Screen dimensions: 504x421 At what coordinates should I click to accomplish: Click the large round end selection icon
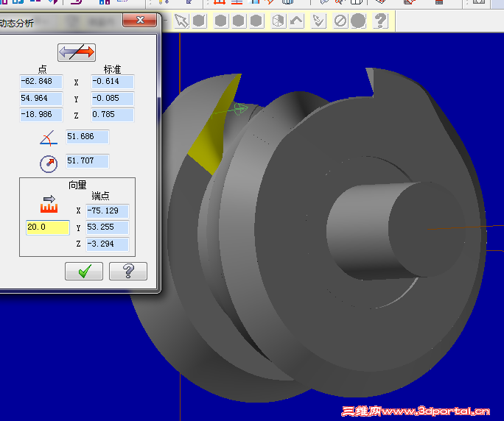[x=358, y=21]
